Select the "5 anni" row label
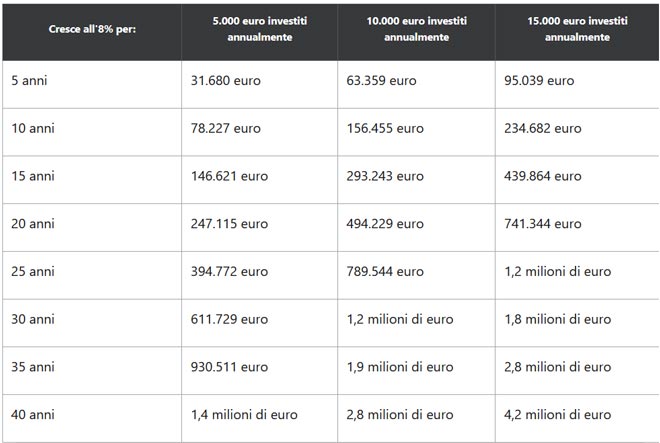 point(29,80)
